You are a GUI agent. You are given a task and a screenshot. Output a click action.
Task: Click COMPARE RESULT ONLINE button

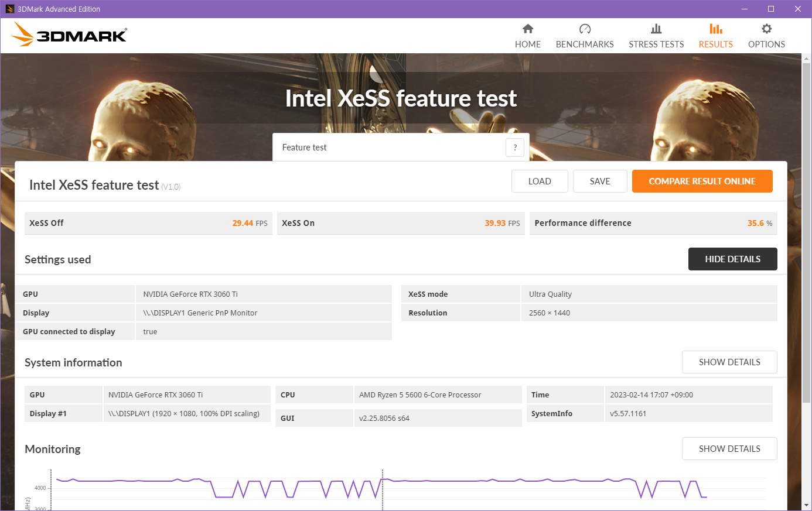point(702,181)
